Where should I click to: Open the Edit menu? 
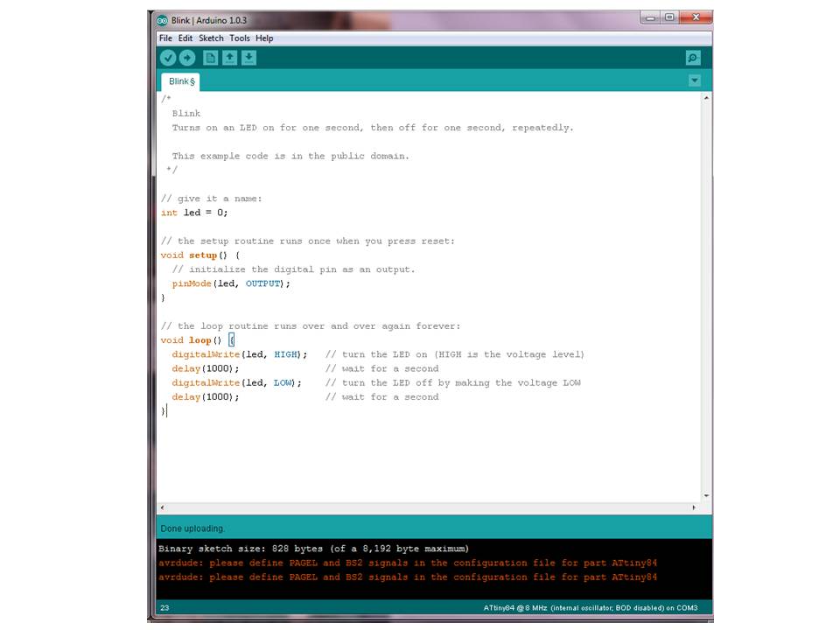pos(185,38)
